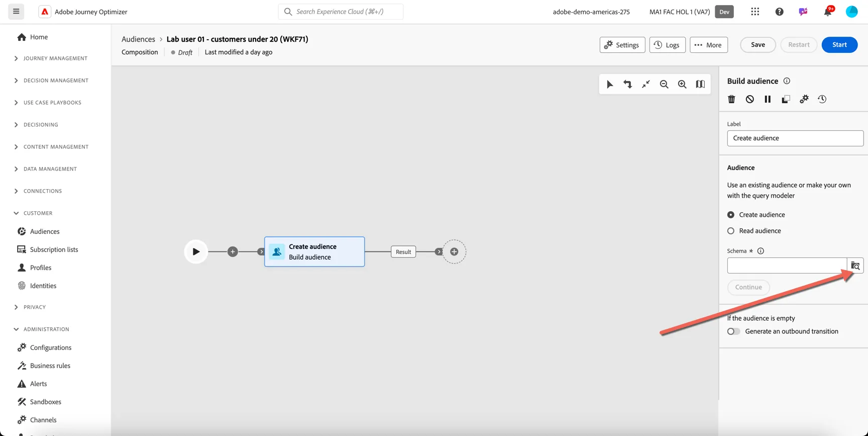Click the blue Start button
This screenshot has height=436, width=868.
839,45
